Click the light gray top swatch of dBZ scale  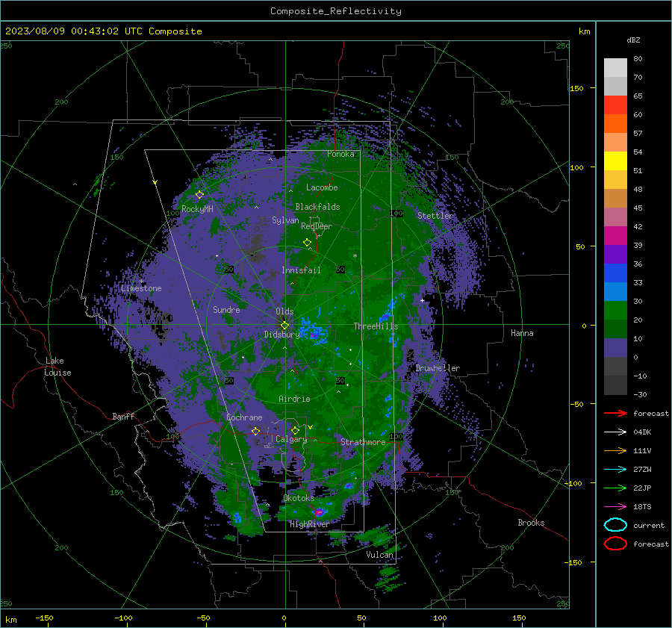pyautogui.click(x=615, y=68)
